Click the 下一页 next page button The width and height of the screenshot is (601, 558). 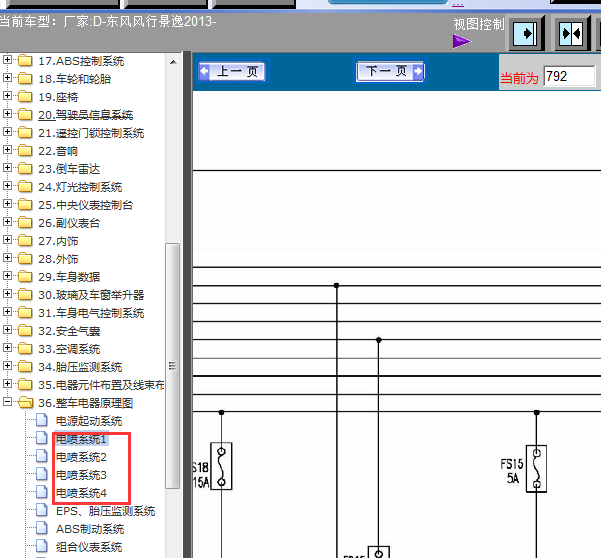[x=390, y=71]
